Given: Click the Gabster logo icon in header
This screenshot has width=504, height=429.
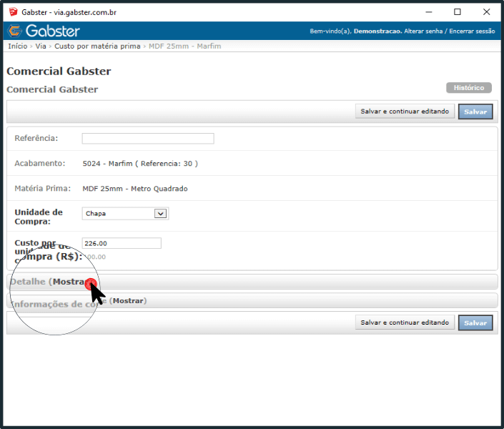Looking at the screenshot, I should 14,31.
